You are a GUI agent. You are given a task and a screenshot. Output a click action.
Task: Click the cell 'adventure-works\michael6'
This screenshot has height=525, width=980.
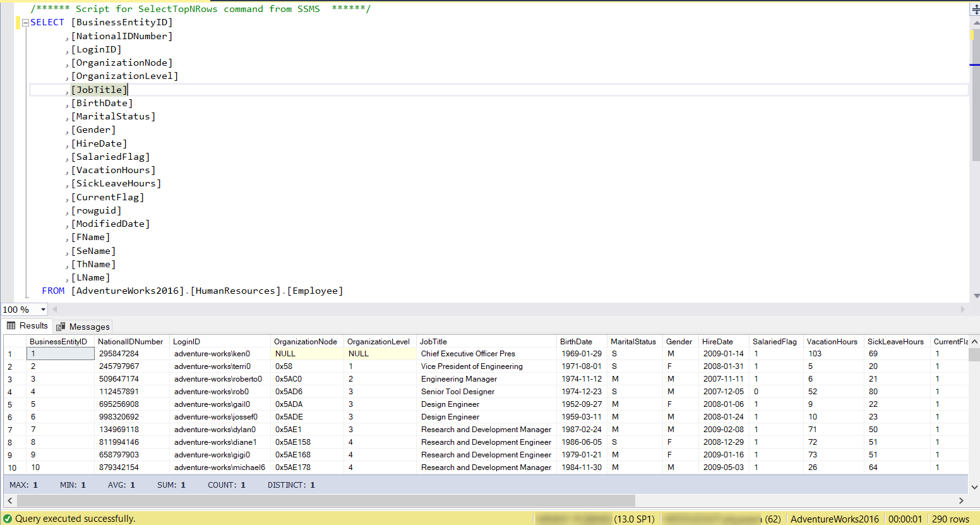point(220,468)
